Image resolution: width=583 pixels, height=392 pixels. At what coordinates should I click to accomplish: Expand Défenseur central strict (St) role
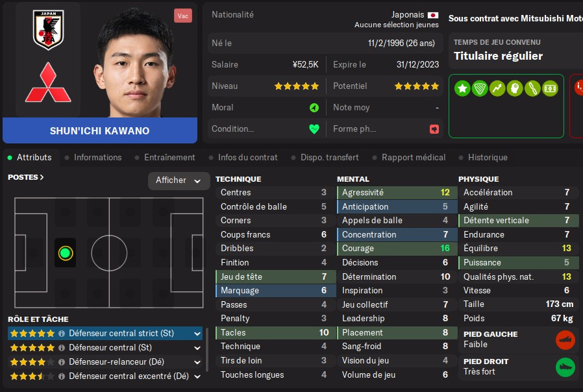(x=197, y=334)
